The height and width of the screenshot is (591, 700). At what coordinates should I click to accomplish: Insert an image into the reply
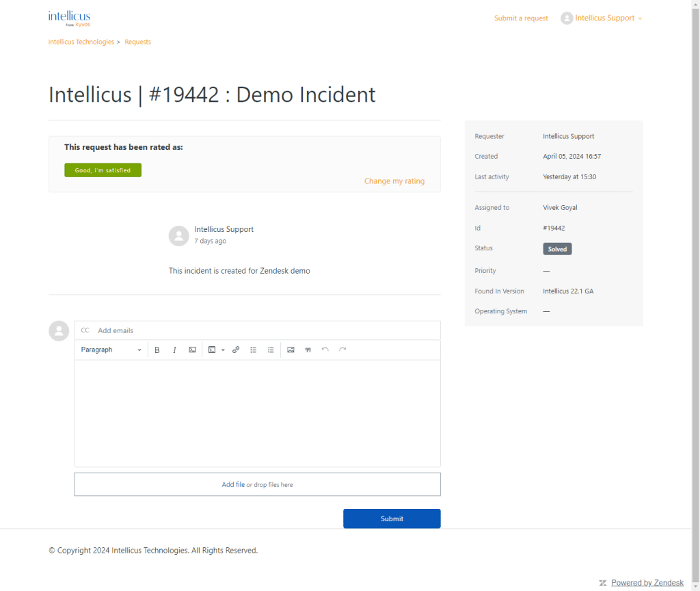coord(291,350)
